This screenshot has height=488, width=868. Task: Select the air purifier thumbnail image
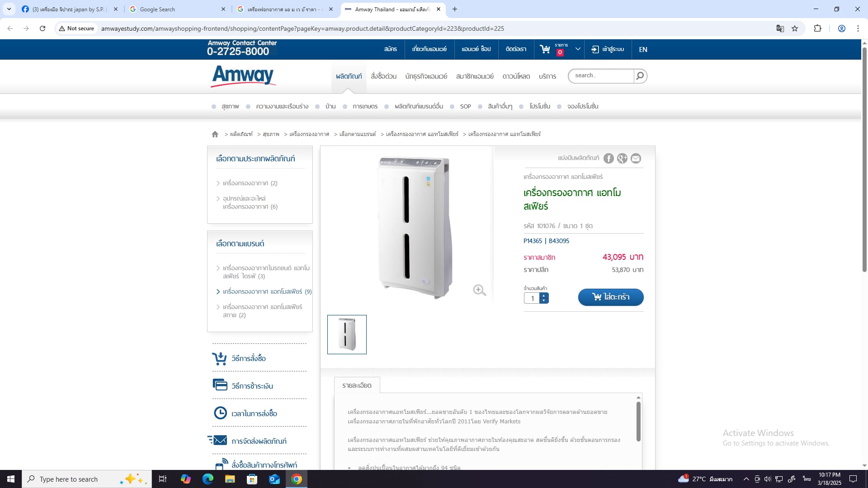[x=347, y=334]
